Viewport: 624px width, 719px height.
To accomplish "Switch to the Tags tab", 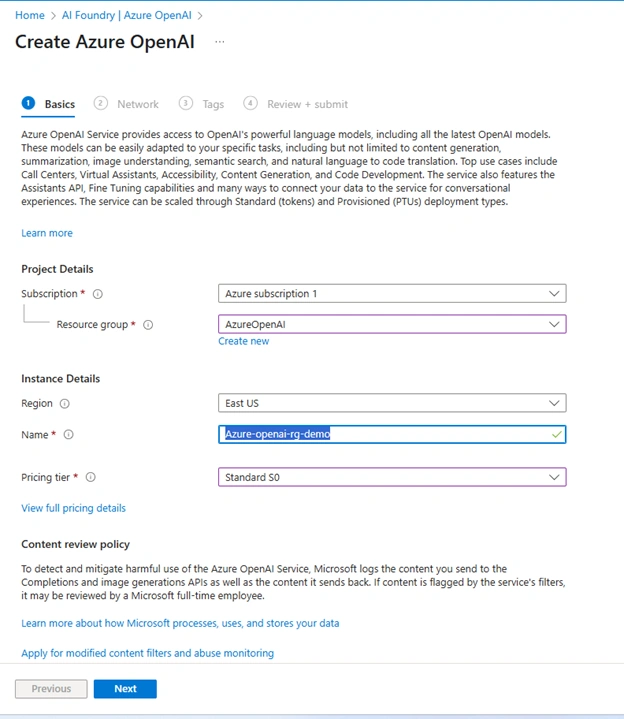I will tap(213, 105).
